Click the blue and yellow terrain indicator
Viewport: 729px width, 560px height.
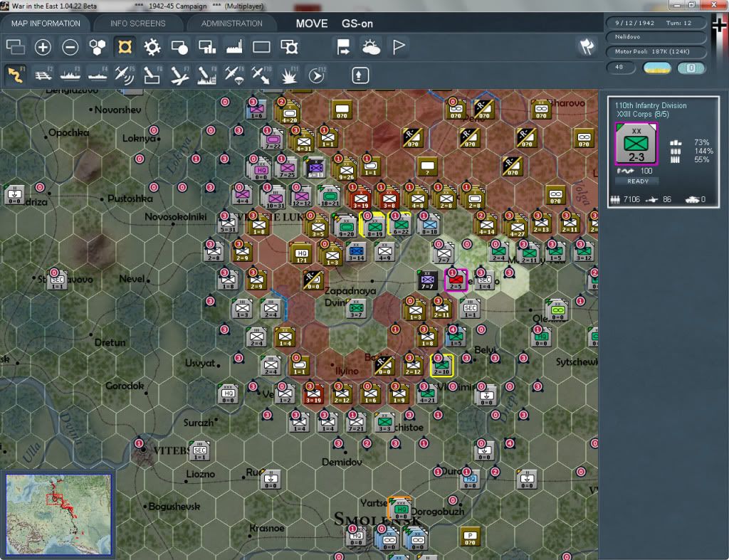click(656, 68)
